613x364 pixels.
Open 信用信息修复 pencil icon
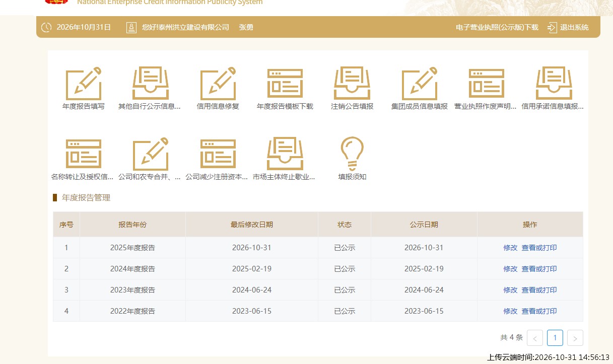(x=218, y=83)
